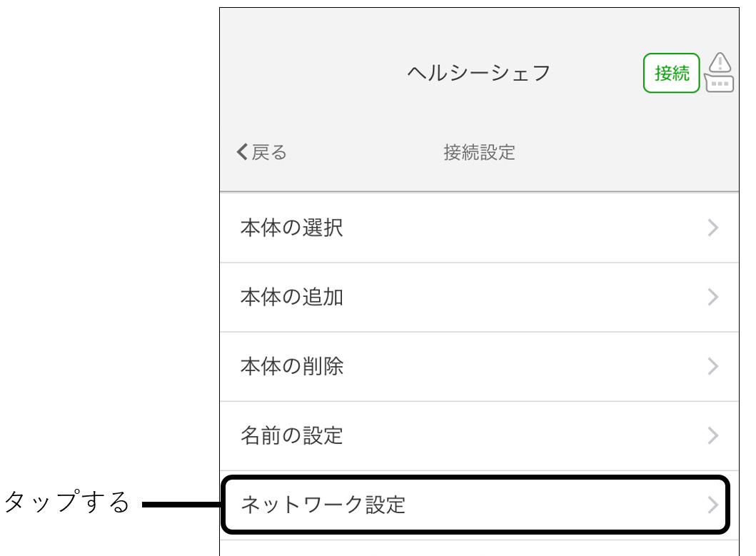Click the arrow next to 本体の削除
This screenshot has width=756, height=556.
(712, 366)
